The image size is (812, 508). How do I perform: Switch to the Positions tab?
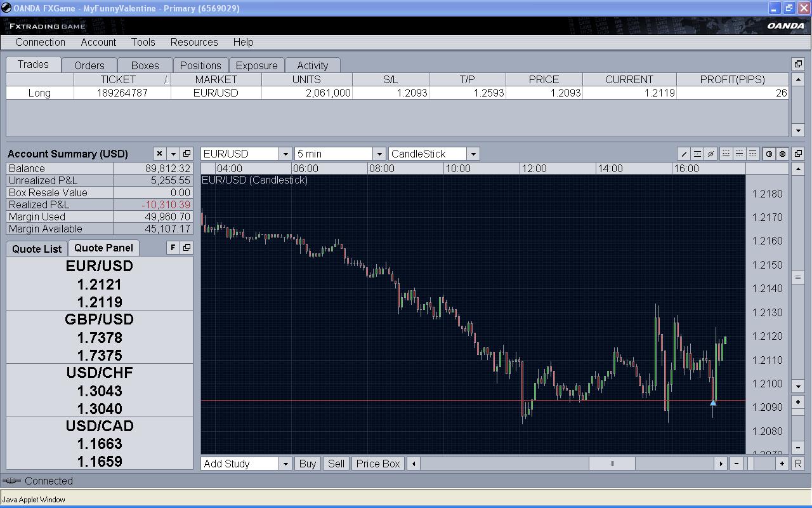[x=200, y=65]
